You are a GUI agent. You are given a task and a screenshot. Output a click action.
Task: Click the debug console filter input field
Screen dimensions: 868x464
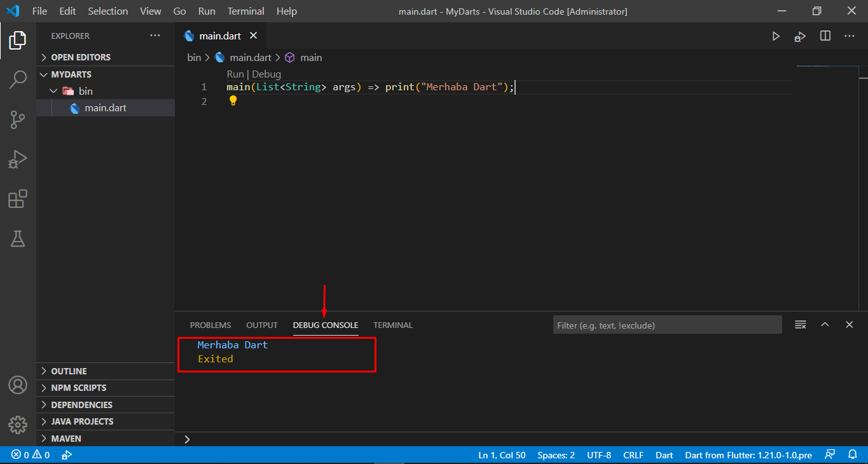(x=666, y=325)
